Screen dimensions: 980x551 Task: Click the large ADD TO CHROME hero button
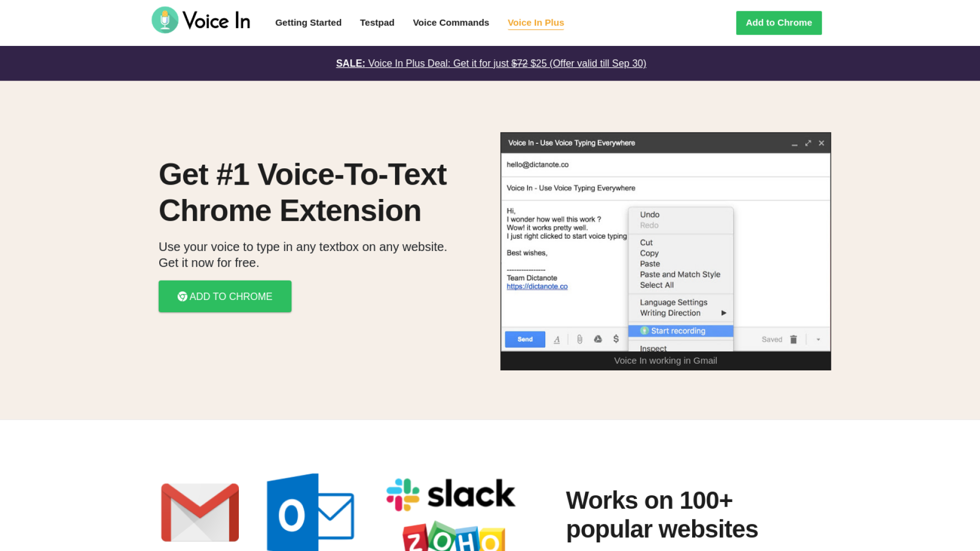(x=225, y=296)
